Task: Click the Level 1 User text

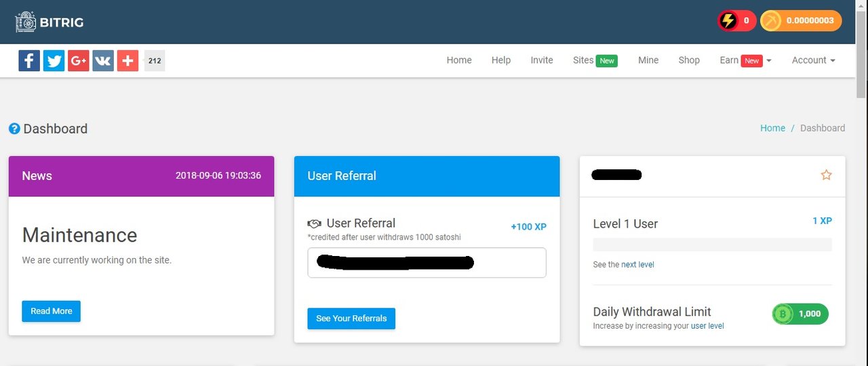Action: click(x=625, y=224)
